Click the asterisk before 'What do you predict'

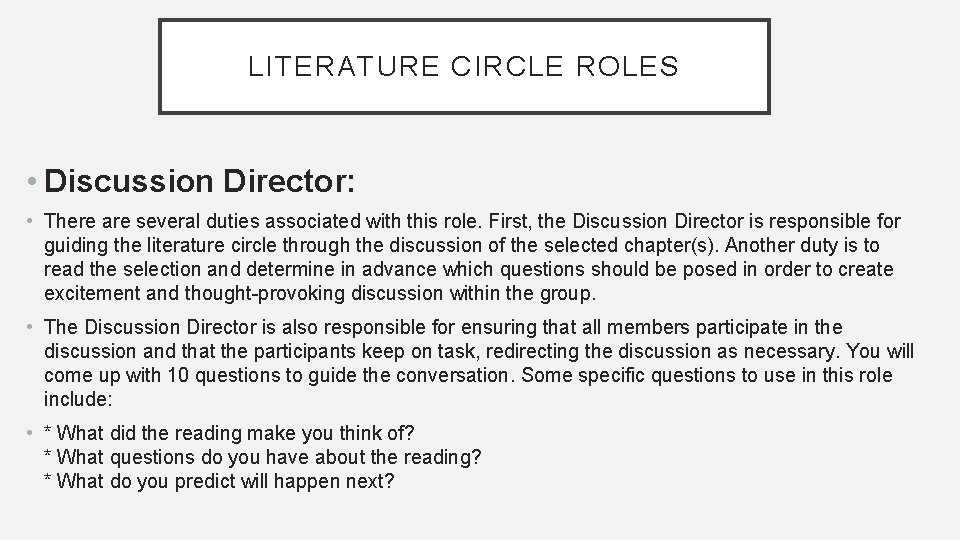pyautogui.click(x=48, y=479)
